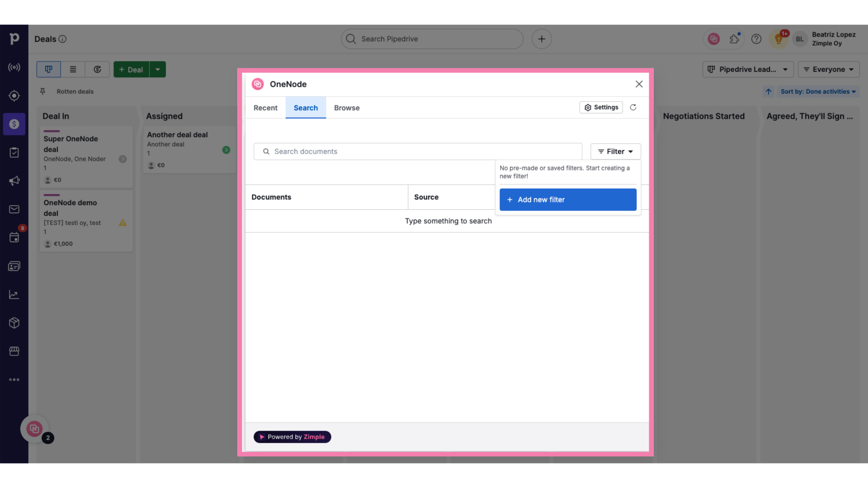Open Another deal deal card

(189, 150)
